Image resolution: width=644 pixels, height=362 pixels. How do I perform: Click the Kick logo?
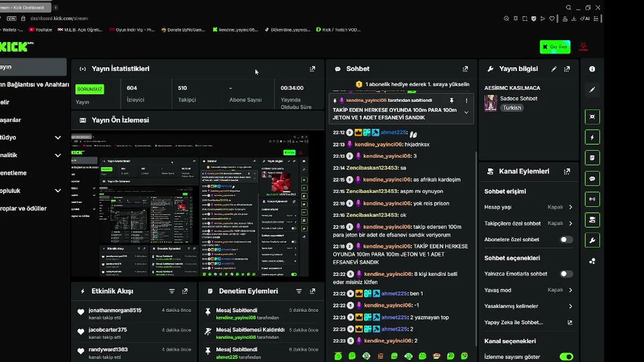(17, 46)
